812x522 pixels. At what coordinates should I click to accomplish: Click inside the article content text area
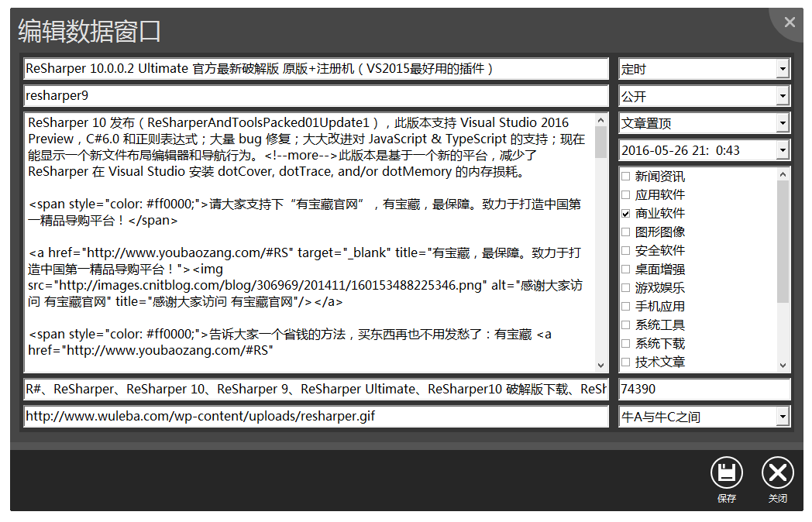point(310,242)
